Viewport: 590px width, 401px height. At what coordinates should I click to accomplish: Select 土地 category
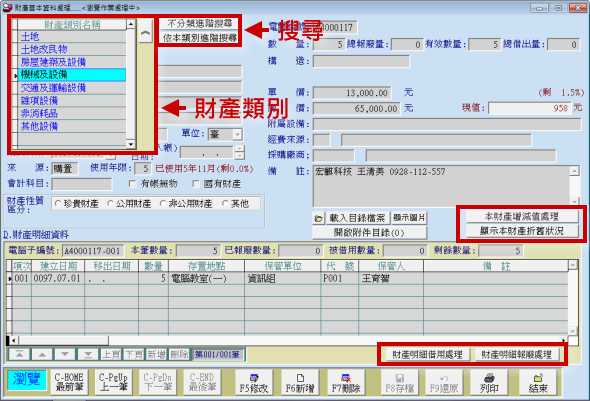pos(72,36)
